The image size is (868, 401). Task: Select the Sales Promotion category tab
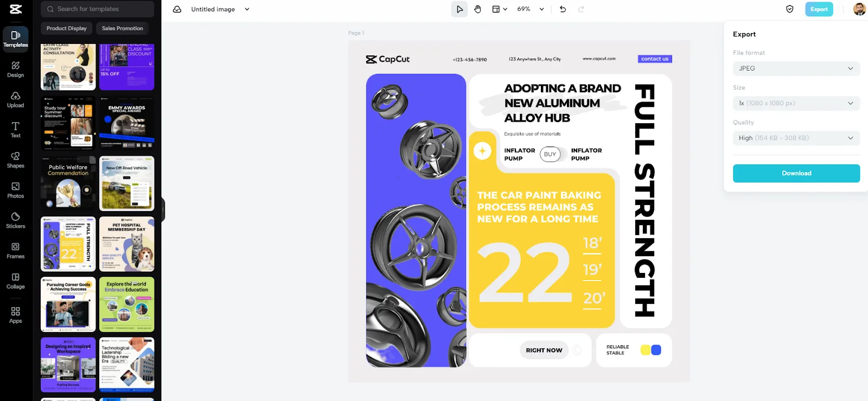pos(123,28)
